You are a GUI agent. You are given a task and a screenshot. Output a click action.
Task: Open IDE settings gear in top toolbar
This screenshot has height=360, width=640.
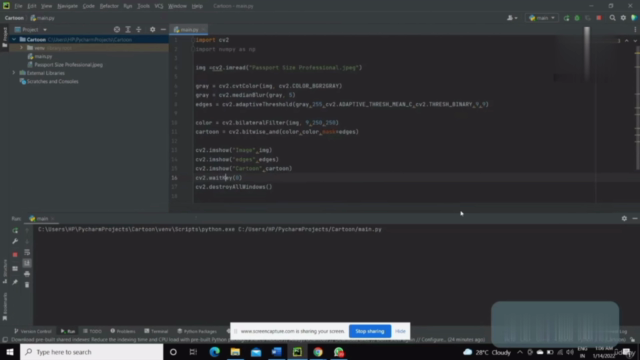(x=623, y=18)
